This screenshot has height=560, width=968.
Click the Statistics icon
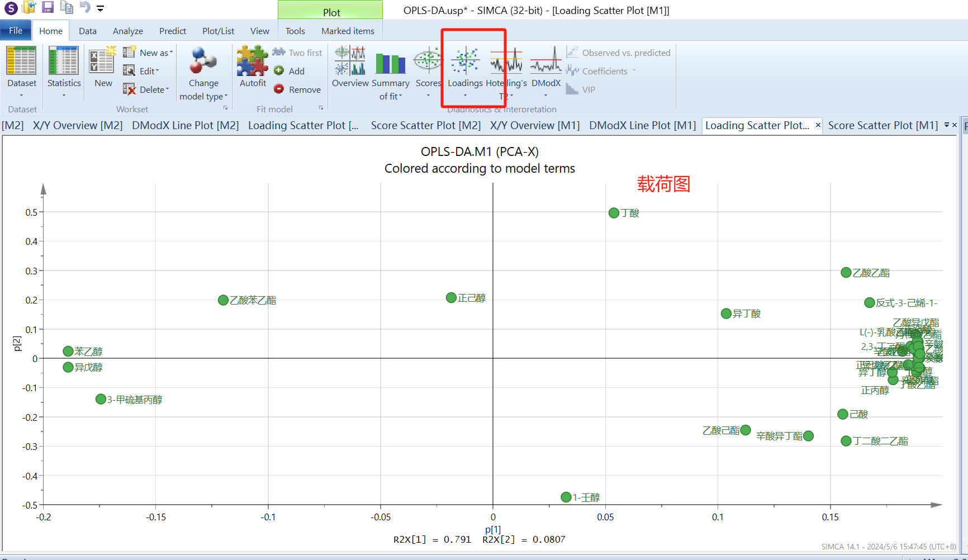coord(64,61)
